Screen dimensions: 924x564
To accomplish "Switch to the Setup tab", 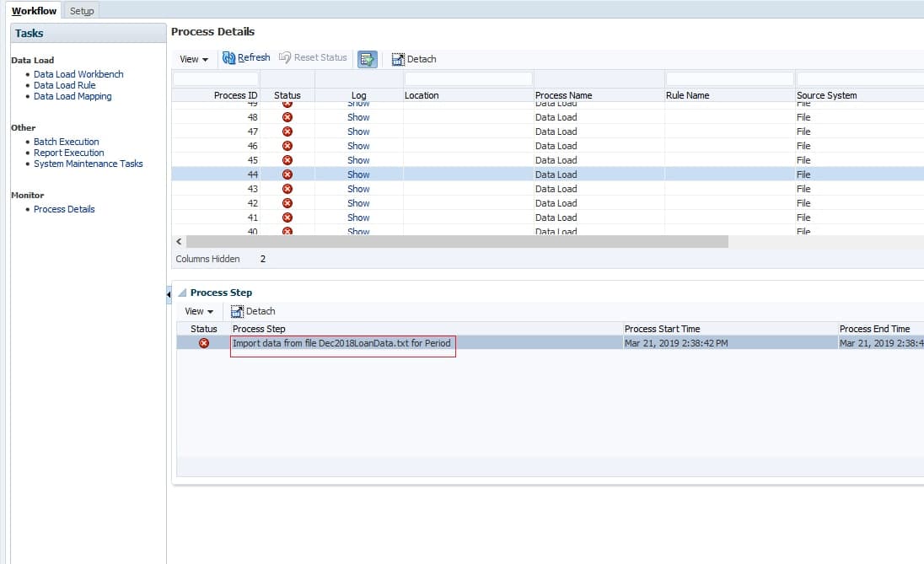I will (81, 11).
